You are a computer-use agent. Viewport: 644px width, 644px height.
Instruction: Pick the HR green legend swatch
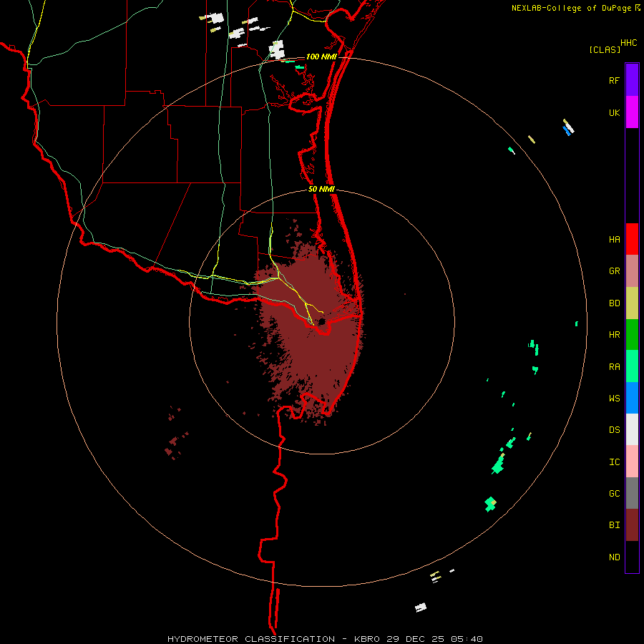(x=632, y=335)
